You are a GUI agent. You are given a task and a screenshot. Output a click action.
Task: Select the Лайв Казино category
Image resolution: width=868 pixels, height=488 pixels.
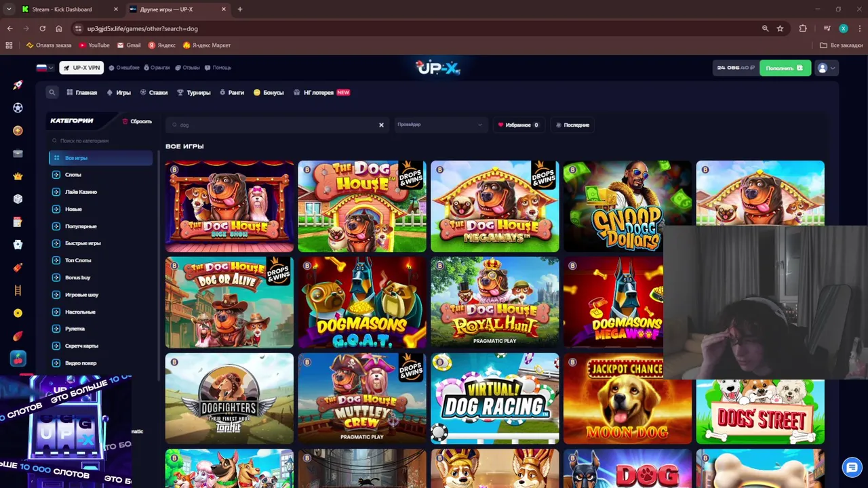(100, 192)
